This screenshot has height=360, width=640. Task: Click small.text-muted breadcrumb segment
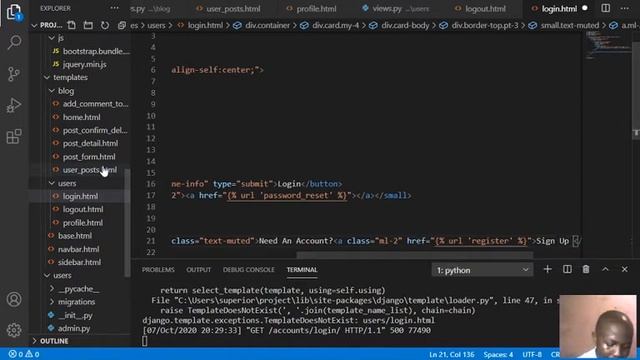[x=569, y=25]
